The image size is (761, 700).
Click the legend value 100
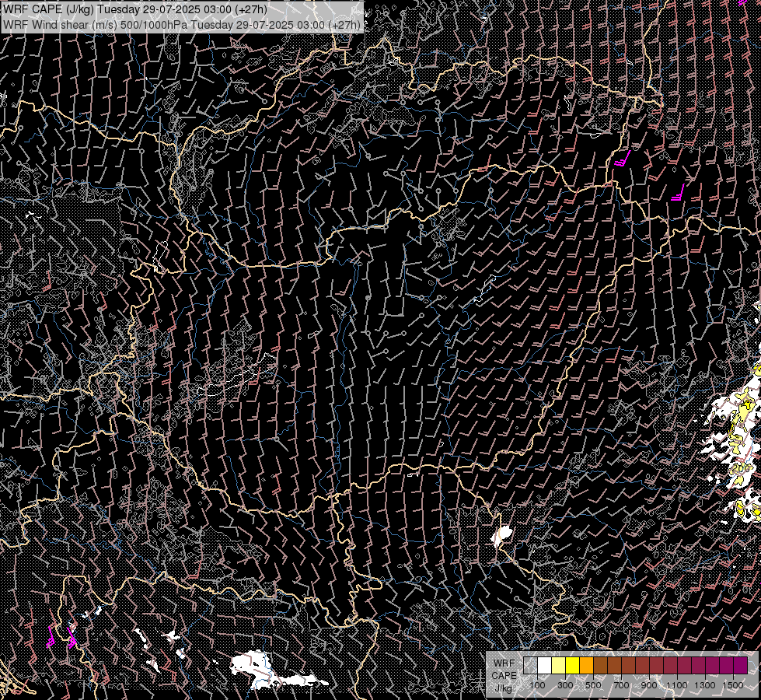[537, 685]
